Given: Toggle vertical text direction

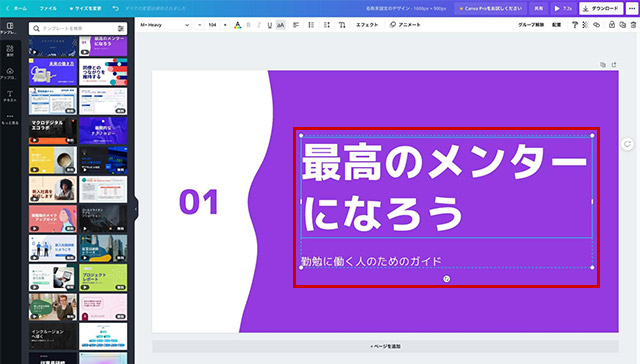Looking at the screenshot, I should pyautogui.click(x=342, y=25).
